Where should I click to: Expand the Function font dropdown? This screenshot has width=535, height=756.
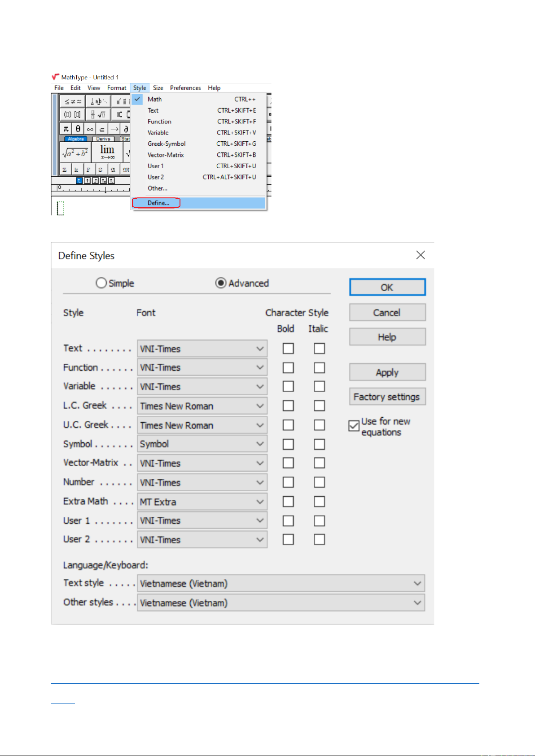click(260, 367)
